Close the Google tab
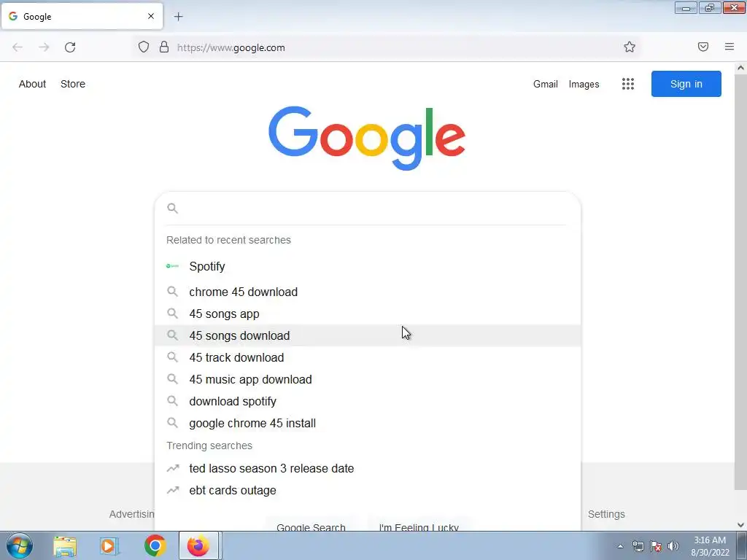 coord(150,16)
